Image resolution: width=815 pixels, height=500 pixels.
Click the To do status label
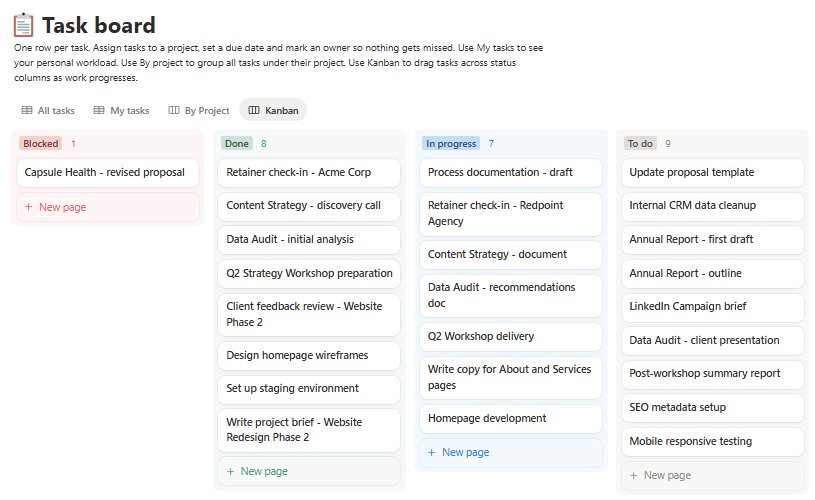click(640, 143)
